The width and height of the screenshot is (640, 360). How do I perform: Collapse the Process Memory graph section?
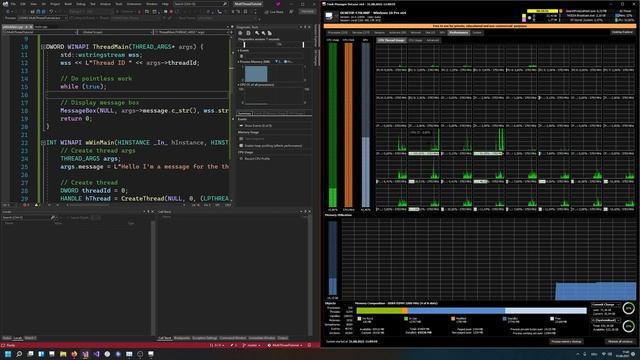pyautogui.click(x=238, y=62)
